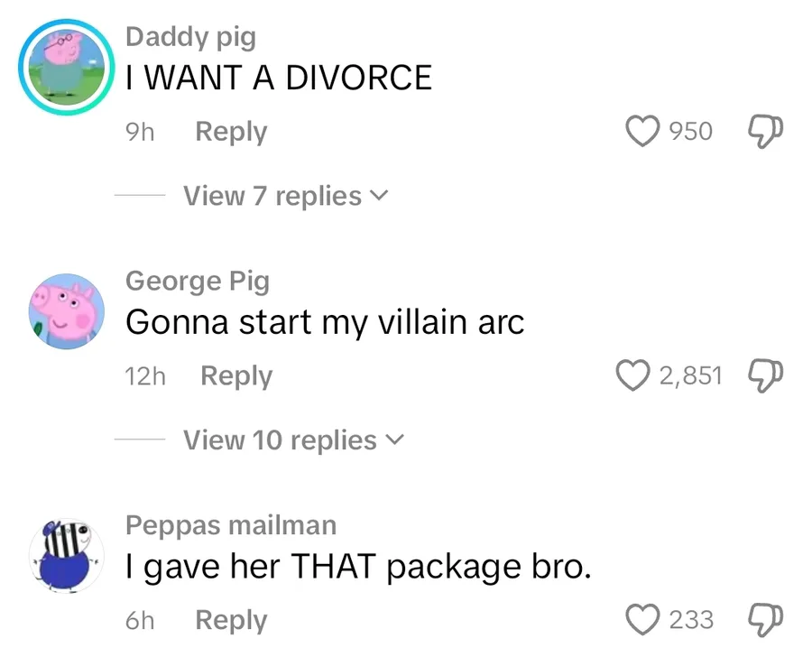Dislike Peppas mailman's comment
The image size is (812, 666).
click(765, 620)
